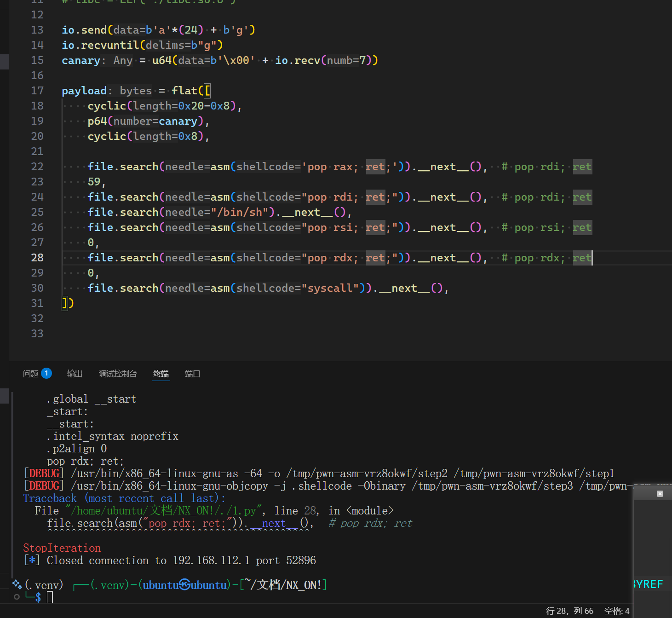The width and height of the screenshot is (672, 618).
Task: Click line number 28 in gutter
Action: point(37,258)
